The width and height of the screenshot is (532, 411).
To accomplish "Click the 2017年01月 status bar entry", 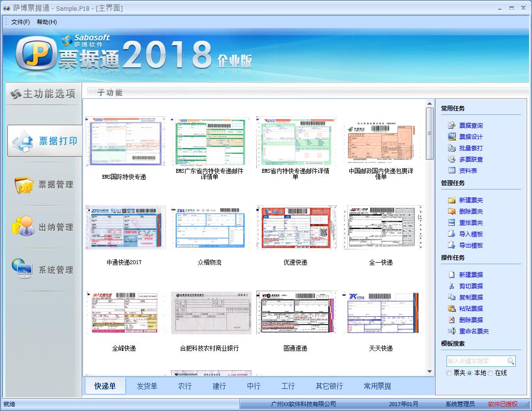I will click(403, 404).
